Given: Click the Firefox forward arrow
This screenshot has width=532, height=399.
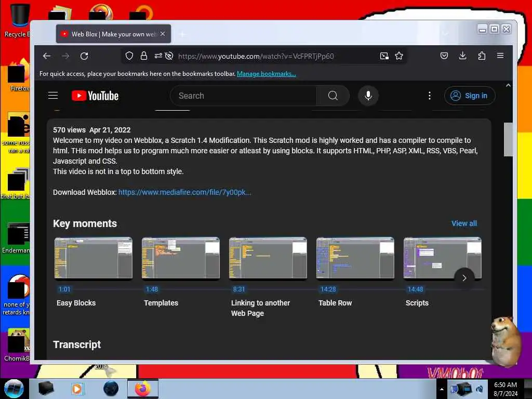Looking at the screenshot, I should (66, 56).
